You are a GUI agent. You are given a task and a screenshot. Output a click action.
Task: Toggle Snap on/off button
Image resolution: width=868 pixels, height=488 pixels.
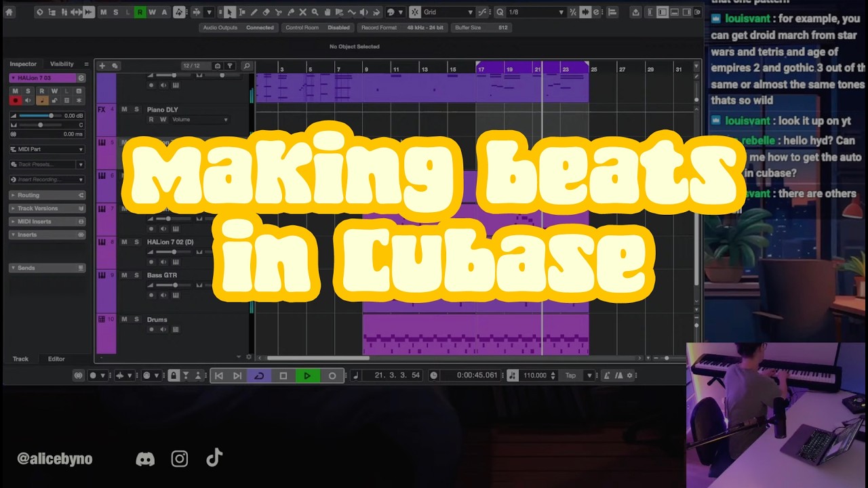pyautogui.click(x=414, y=12)
